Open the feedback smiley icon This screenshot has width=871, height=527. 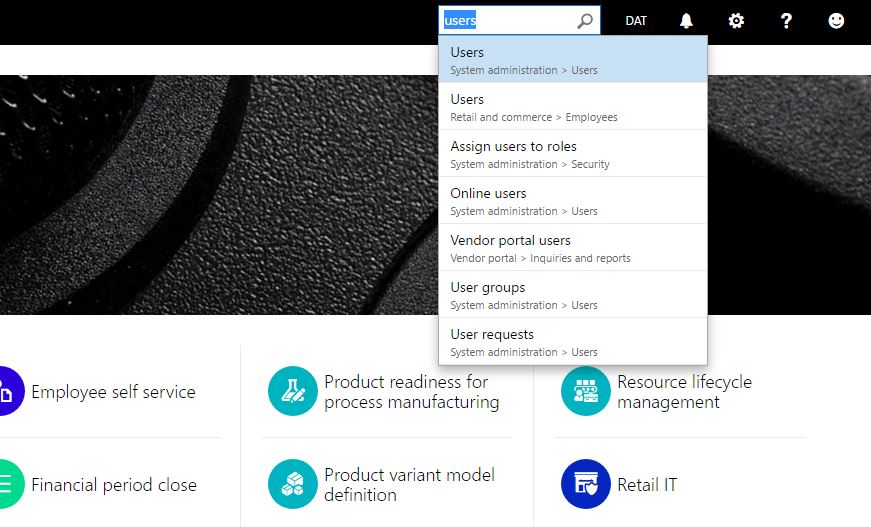[836, 21]
